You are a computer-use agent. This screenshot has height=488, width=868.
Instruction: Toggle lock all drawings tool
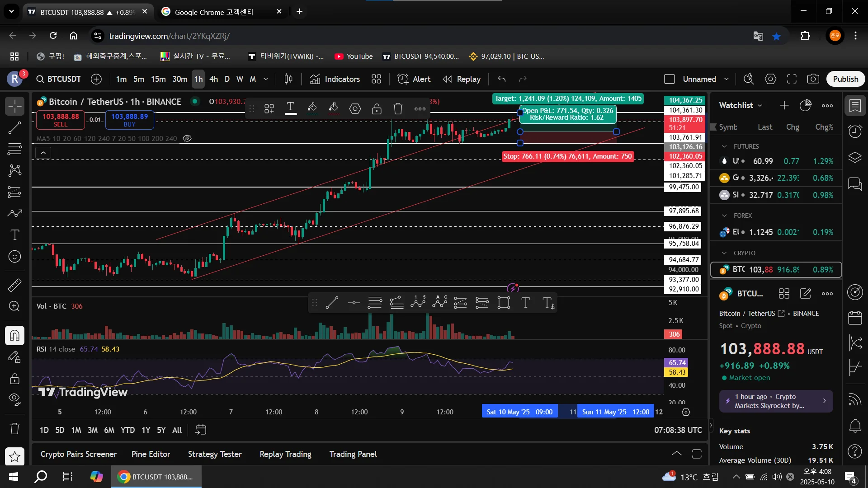tap(14, 378)
